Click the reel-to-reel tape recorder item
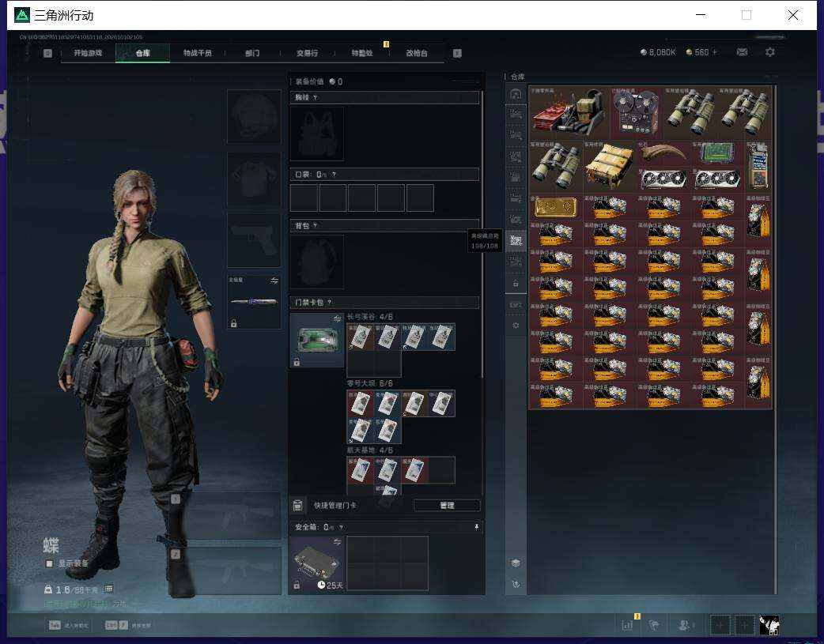The height and width of the screenshot is (644, 824). click(x=637, y=113)
